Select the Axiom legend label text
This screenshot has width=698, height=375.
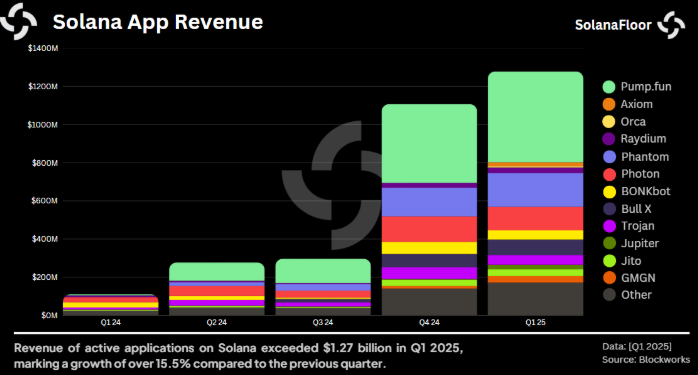click(x=637, y=104)
